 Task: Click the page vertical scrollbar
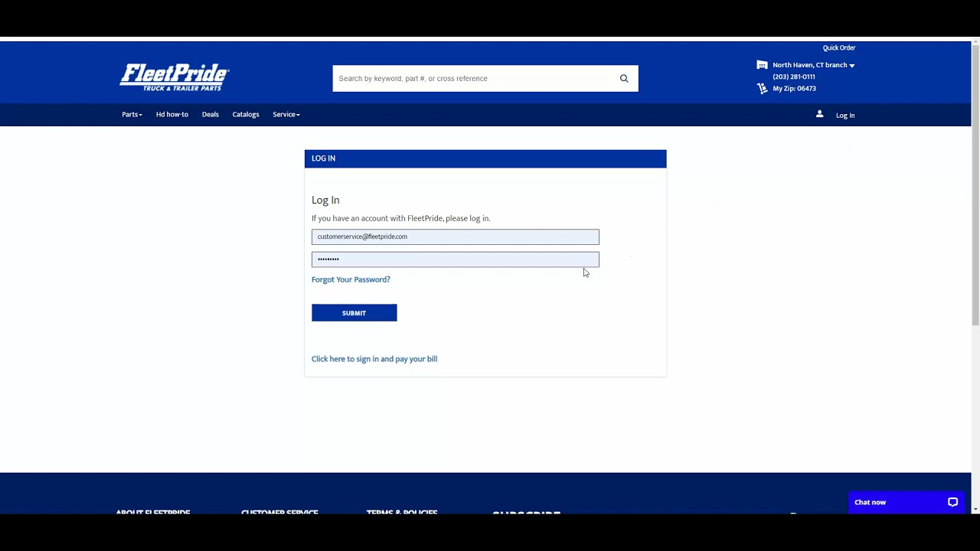pyautogui.click(x=975, y=184)
